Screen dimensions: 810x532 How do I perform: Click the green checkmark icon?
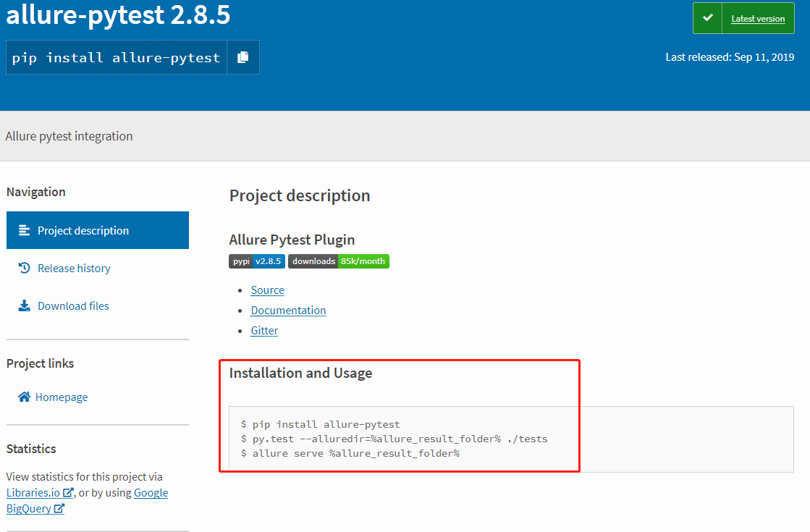click(708, 18)
